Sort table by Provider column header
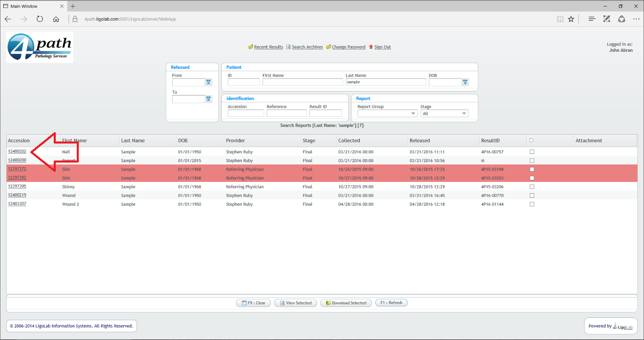Image resolution: width=644 pixels, height=340 pixels. (236, 141)
